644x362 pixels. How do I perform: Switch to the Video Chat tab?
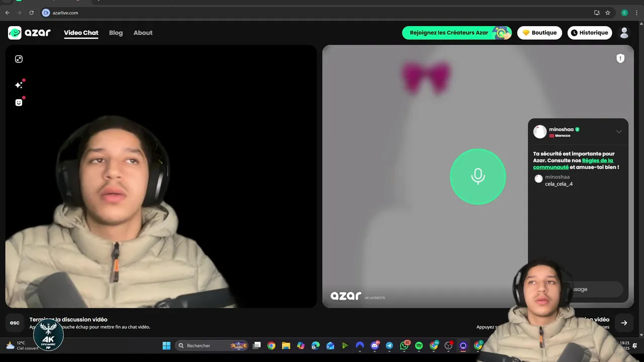click(x=81, y=33)
